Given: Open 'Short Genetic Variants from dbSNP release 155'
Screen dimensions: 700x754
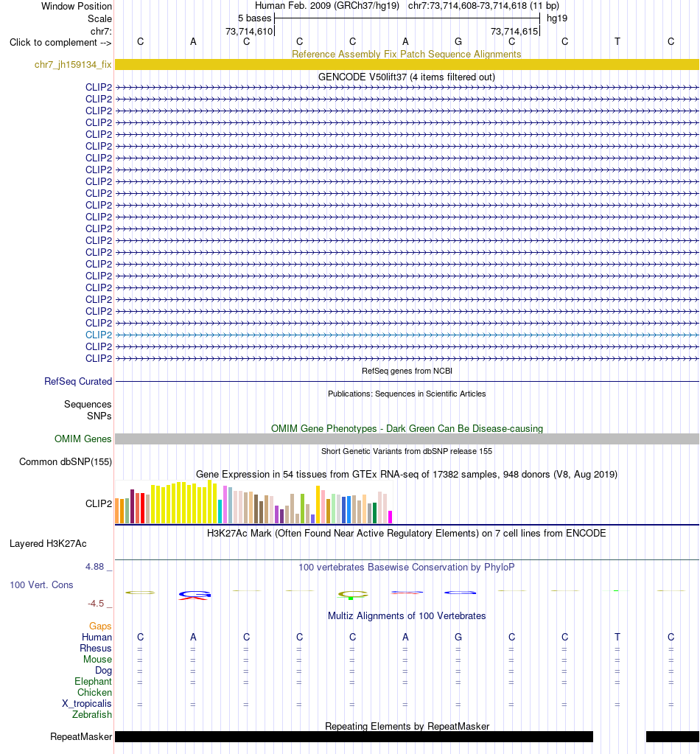Looking at the screenshot, I should [407, 451].
